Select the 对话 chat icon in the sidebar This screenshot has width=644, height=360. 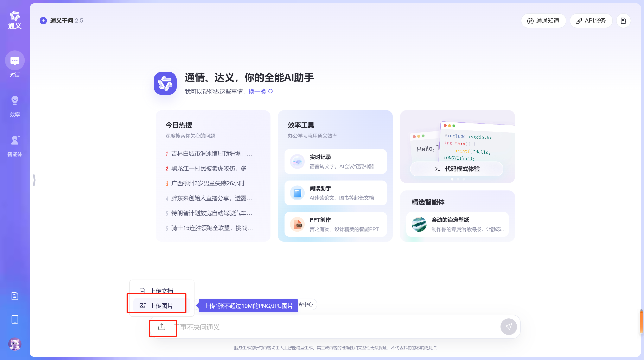[14, 60]
